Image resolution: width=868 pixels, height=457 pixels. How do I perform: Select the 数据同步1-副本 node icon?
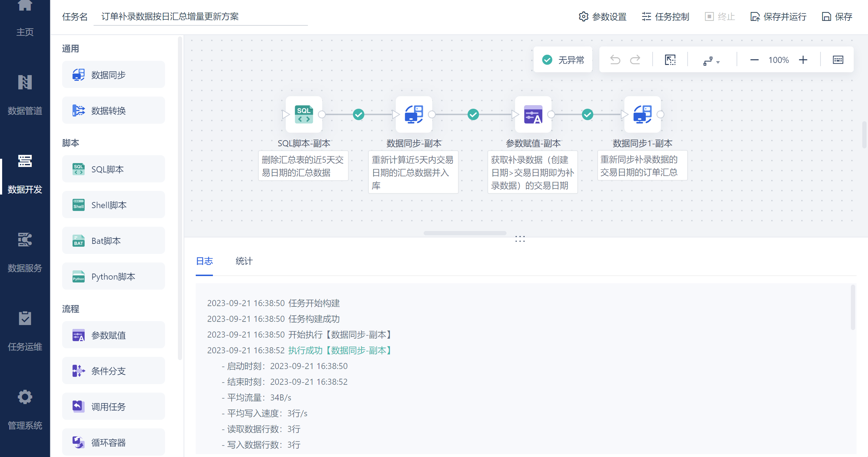click(x=642, y=114)
